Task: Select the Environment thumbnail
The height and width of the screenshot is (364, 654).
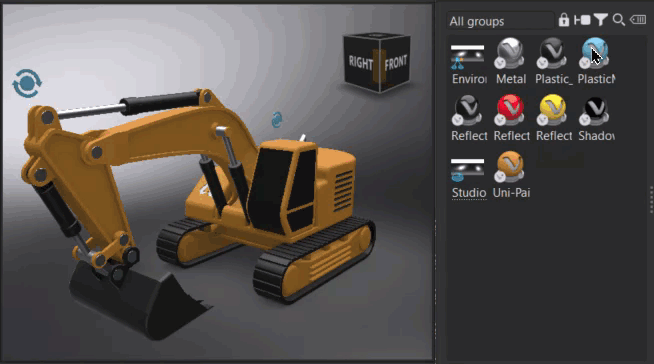Action: (x=468, y=57)
